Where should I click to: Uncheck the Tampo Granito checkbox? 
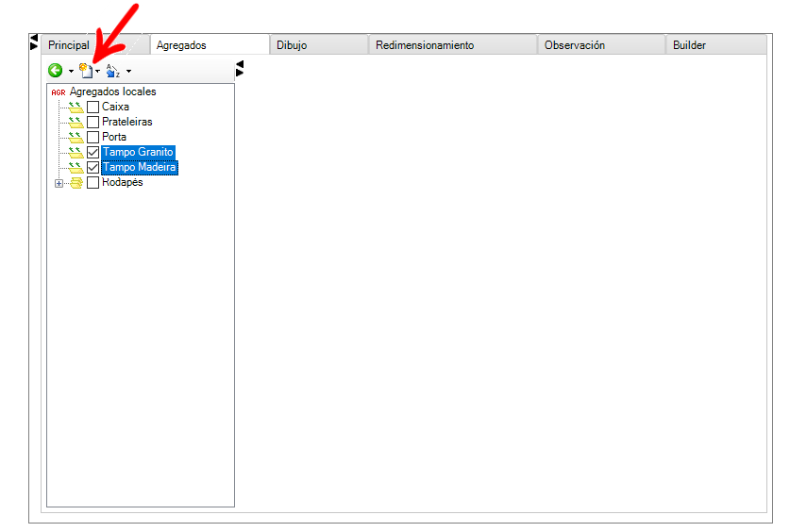click(x=92, y=152)
